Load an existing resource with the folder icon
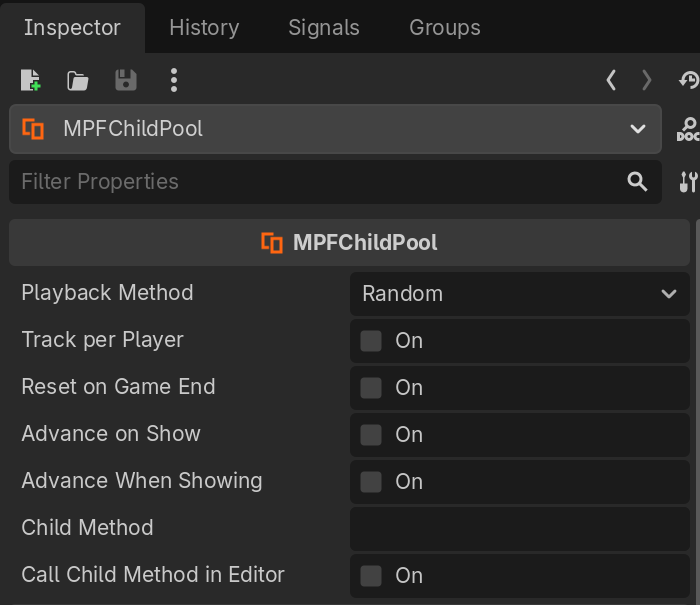700x605 pixels. pos(78,81)
